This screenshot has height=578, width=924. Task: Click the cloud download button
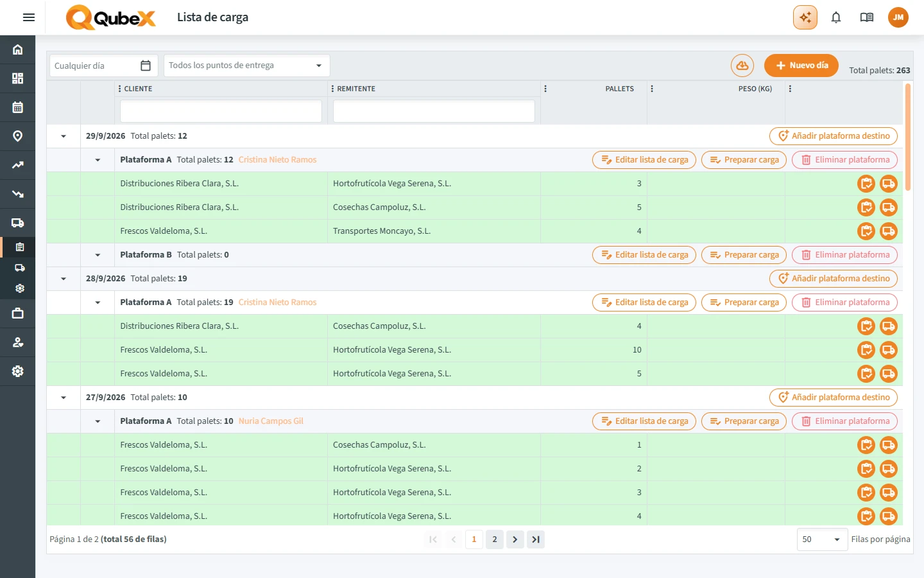pyautogui.click(x=742, y=66)
